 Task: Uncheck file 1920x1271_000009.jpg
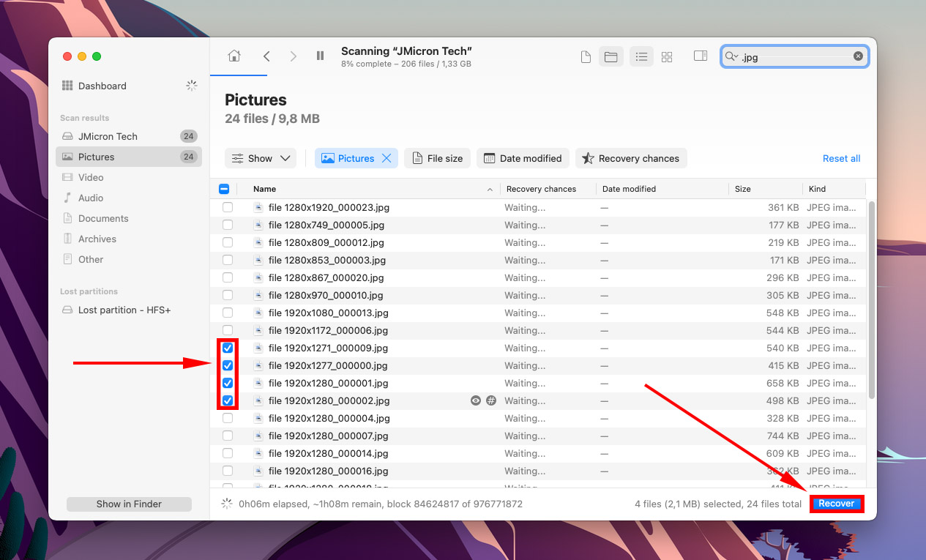(228, 348)
